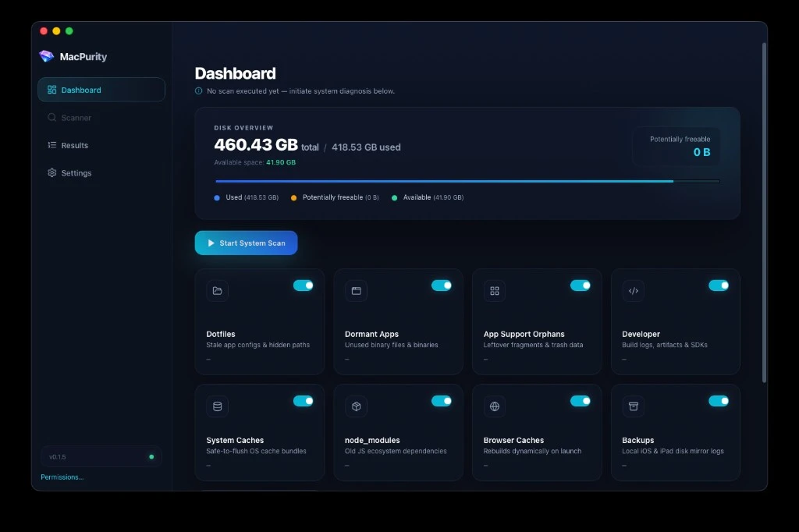This screenshot has height=532, width=799.
Task: Click the play triangle on Start System Scan
Action: click(x=211, y=243)
